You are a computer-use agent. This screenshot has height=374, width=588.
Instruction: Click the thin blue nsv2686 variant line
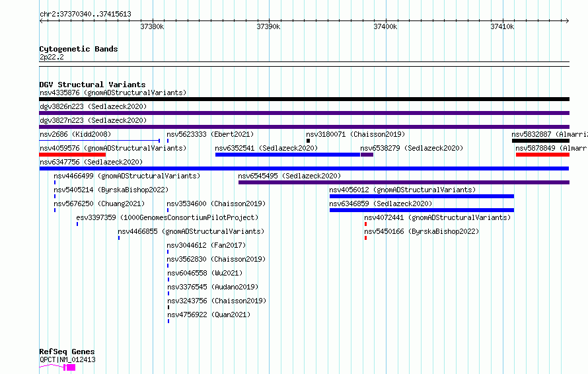coord(100,141)
